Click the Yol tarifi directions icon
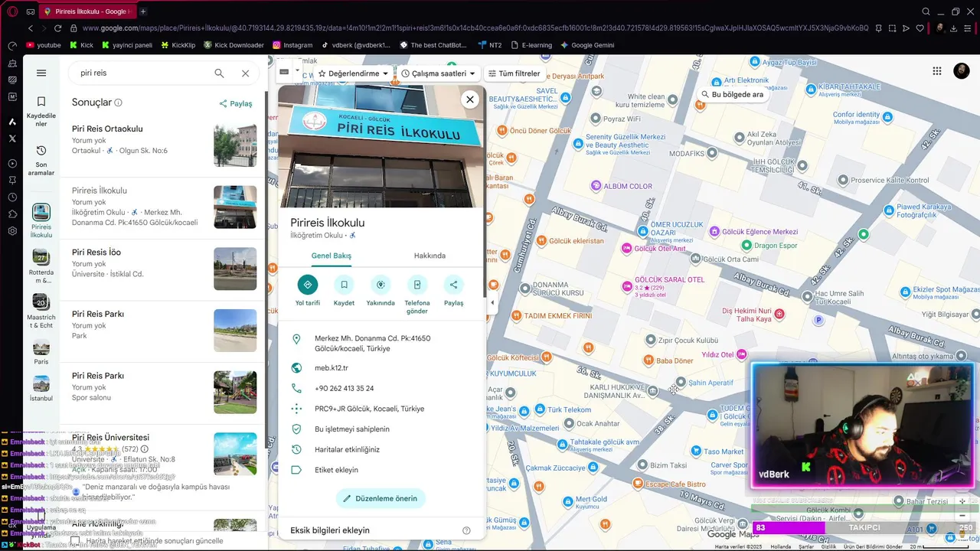 point(308,285)
